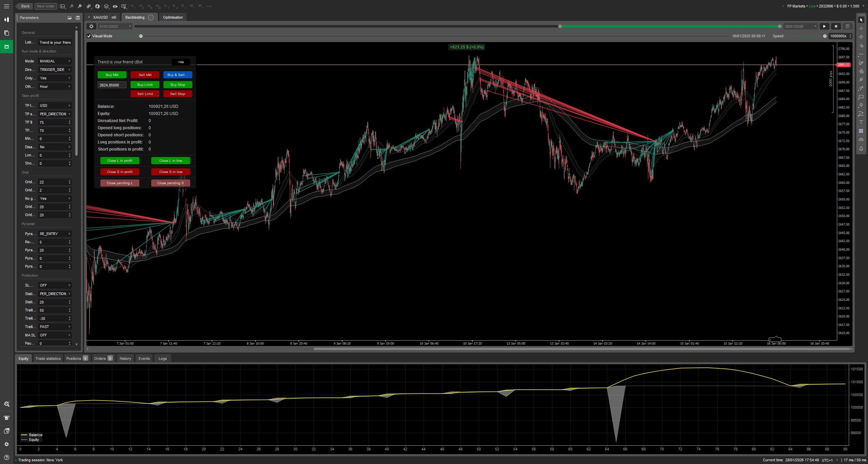This screenshot has width=868, height=464.
Task: Click the Buy Mkt button
Action: (112, 75)
